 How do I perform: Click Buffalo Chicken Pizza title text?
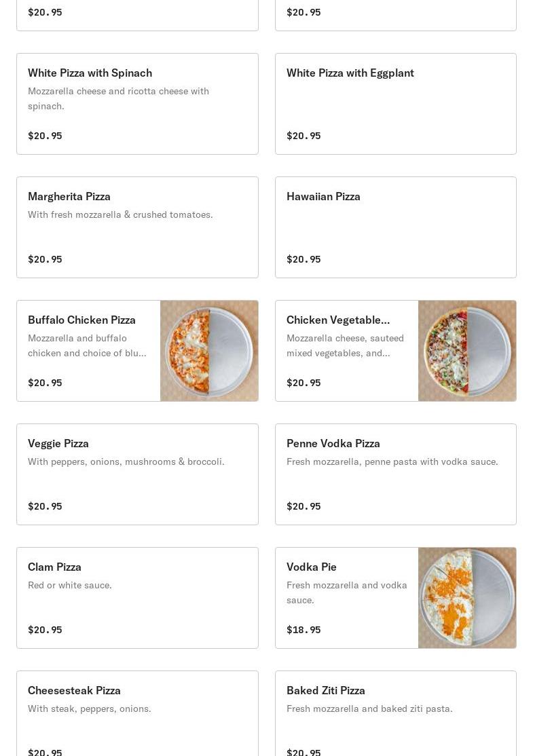pos(81,320)
